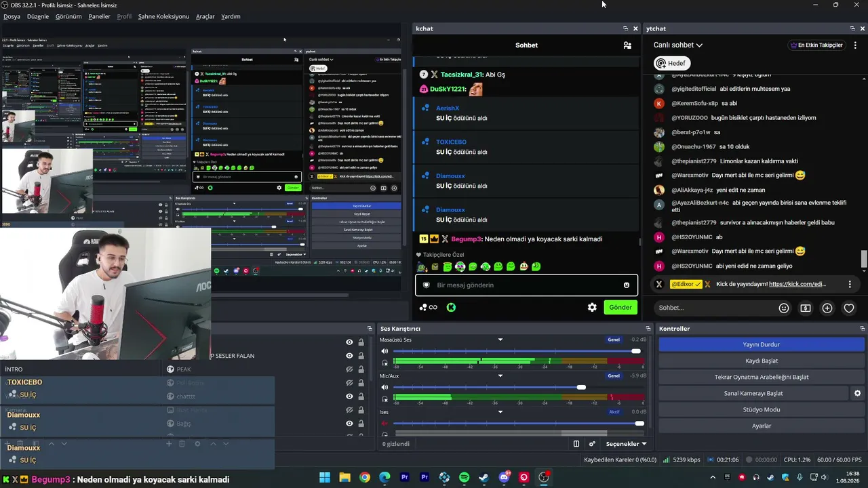Open the Canlı sohbet dropdown
The width and height of the screenshot is (868, 488).
(678, 45)
